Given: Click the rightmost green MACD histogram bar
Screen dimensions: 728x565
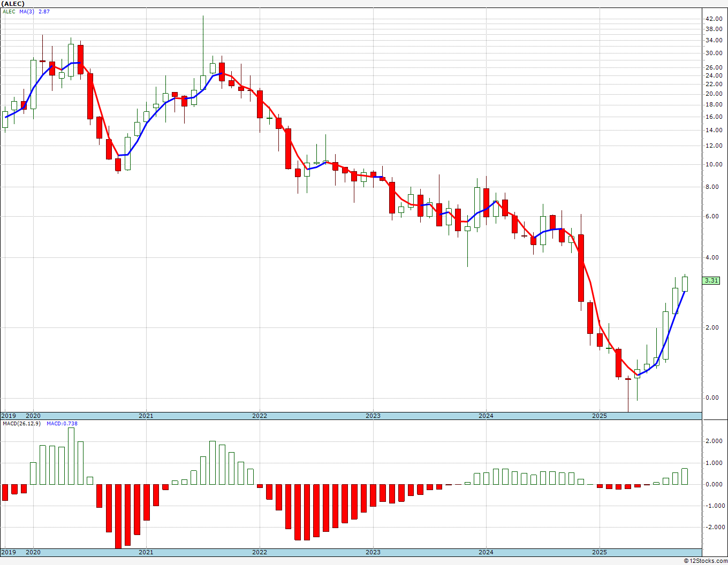Looking at the screenshot, I should pyautogui.click(x=685, y=477).
